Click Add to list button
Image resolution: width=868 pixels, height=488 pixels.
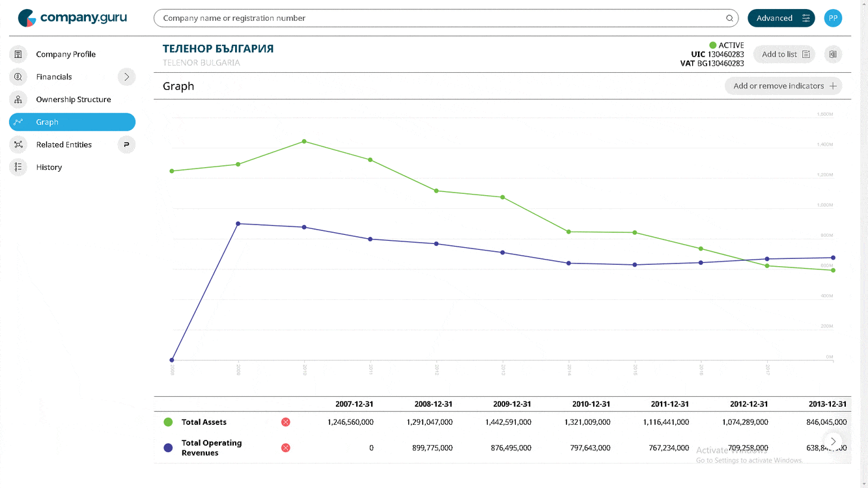pyautogui.click(x=785, y=54)
